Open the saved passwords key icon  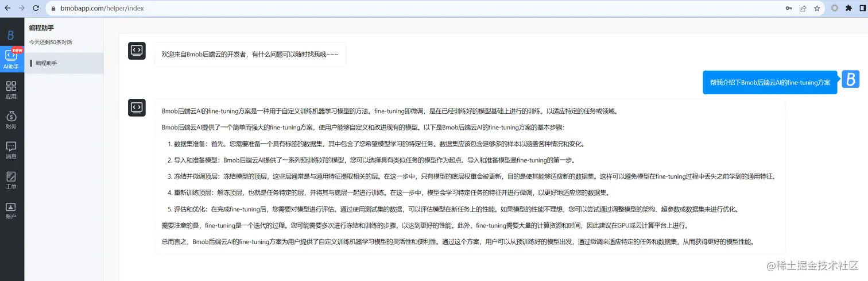789,9
